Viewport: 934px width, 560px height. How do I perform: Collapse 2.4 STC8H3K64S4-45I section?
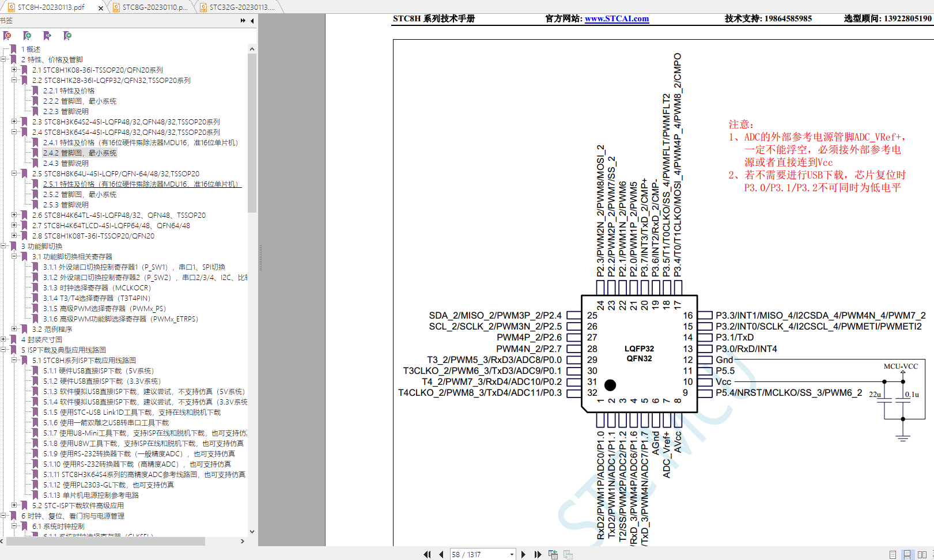[14, 132]
